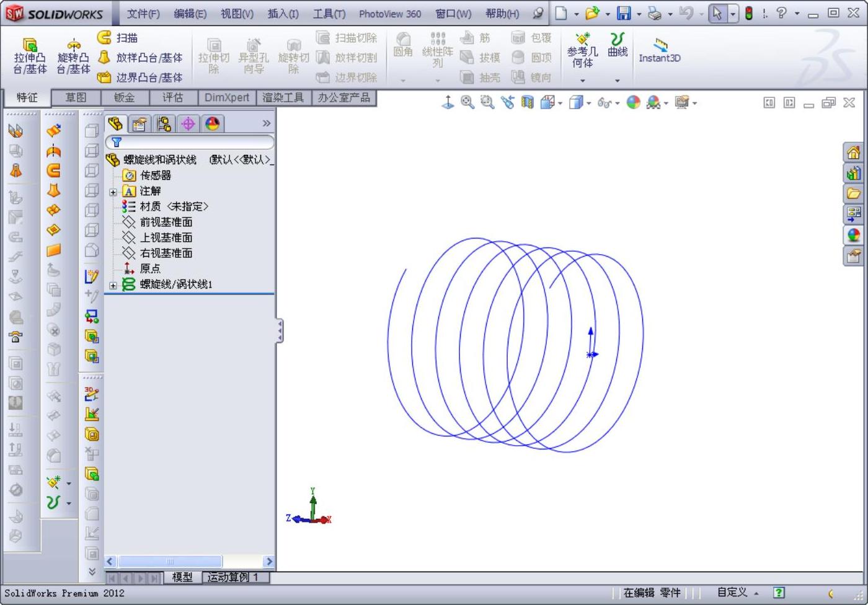Click the Extruded Boss/Base (拉伸凸台/基体) tool

pos(30,56)
